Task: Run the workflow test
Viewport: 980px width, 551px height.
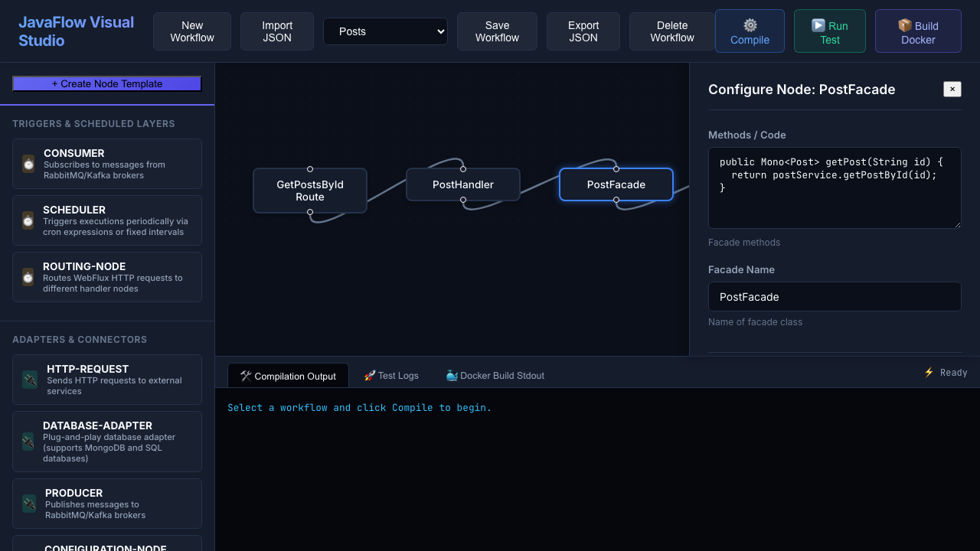Action: 830,31
